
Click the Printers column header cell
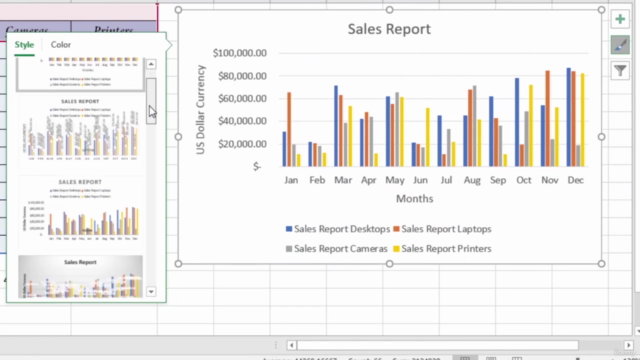[114, 30]
